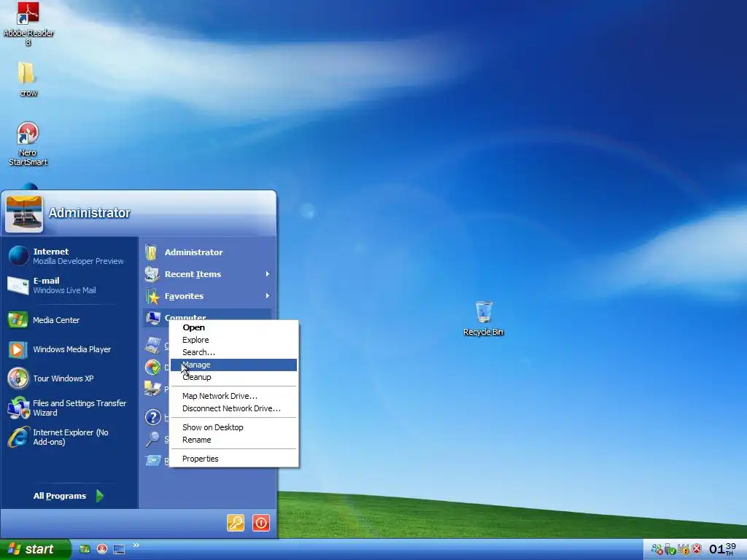747x560 pixels.
Task: Open the crow folder on desktop
Action: click(x=28, y=79)
